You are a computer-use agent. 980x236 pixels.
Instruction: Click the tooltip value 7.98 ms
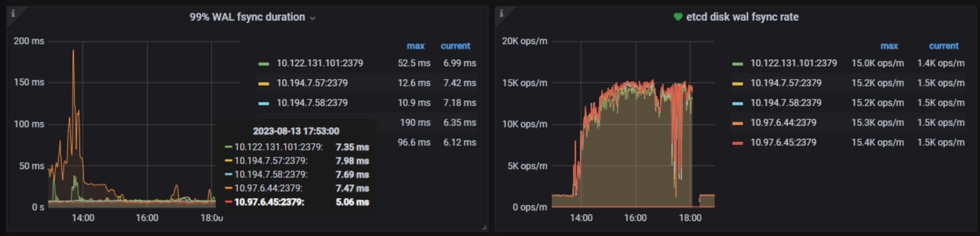[352, 161]
